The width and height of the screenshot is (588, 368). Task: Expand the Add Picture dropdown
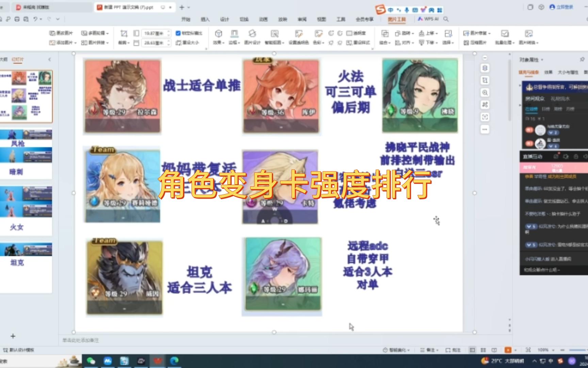(75, 43)
